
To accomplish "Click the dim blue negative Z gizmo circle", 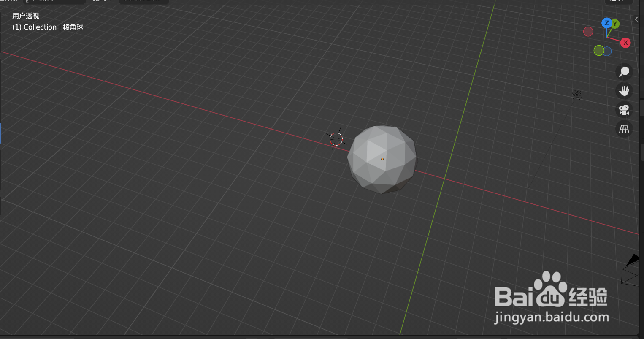I will point(607,52).
